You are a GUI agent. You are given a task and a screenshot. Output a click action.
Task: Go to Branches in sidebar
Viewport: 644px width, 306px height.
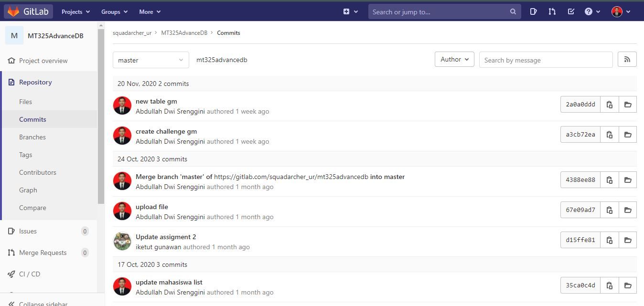coord(32,137)
